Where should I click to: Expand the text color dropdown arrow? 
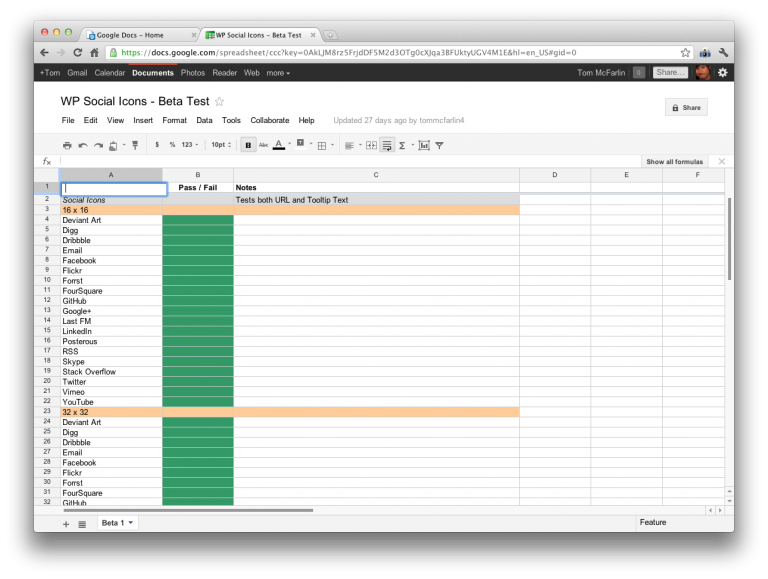[289, 144]
